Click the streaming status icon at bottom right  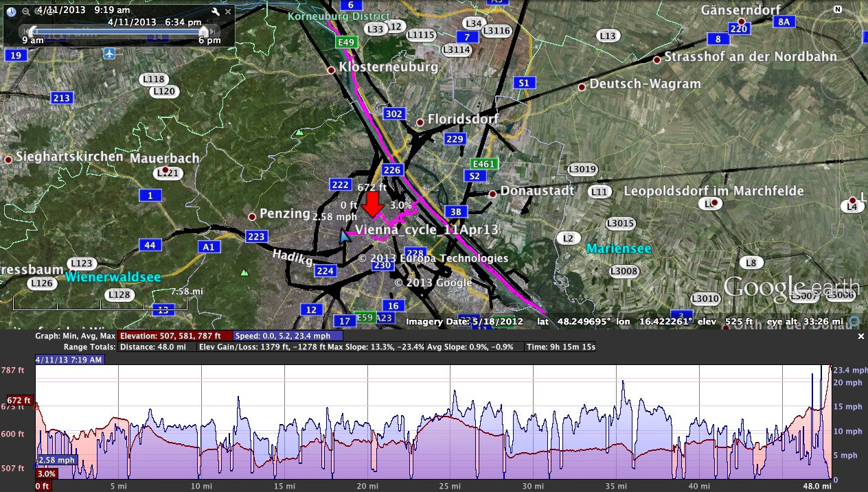tap(855, 320)
